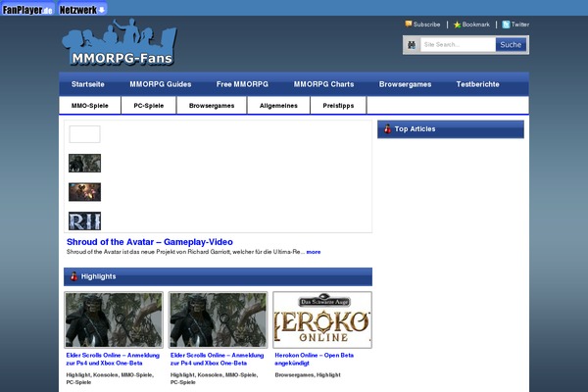The height and width of the screenshot is (392, 588).
Task: Click the Twitter link text
Action: pyautogui.click(x=520, y=24)
